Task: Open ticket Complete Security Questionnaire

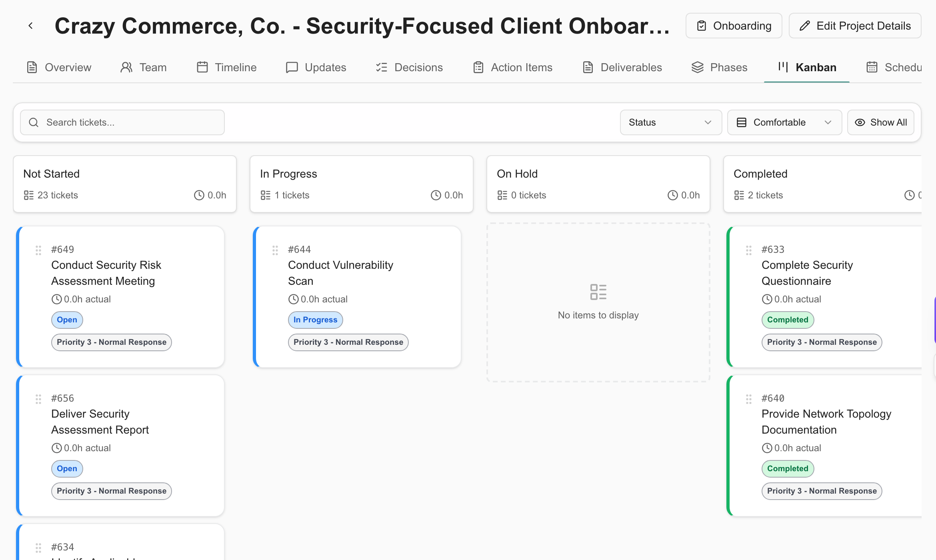Action: (x=807, y=273)
